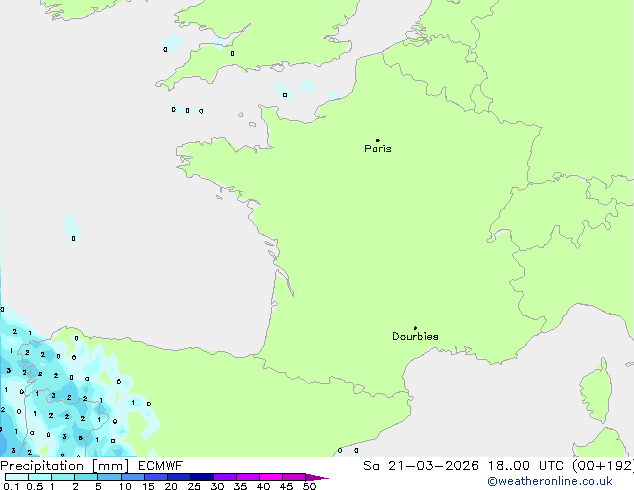
Task: Pick the 5–10 mm light blue legend swatch
Action: click(109, 477)
